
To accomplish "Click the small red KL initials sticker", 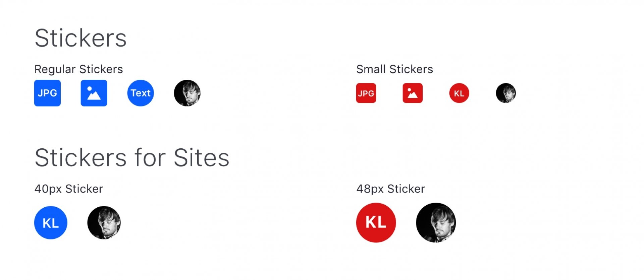I will [459, 93].
